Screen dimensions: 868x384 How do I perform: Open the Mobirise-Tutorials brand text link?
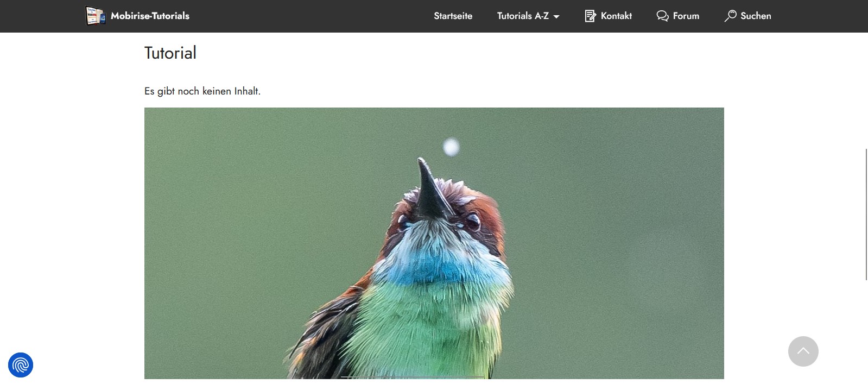[x=150, y=16]
